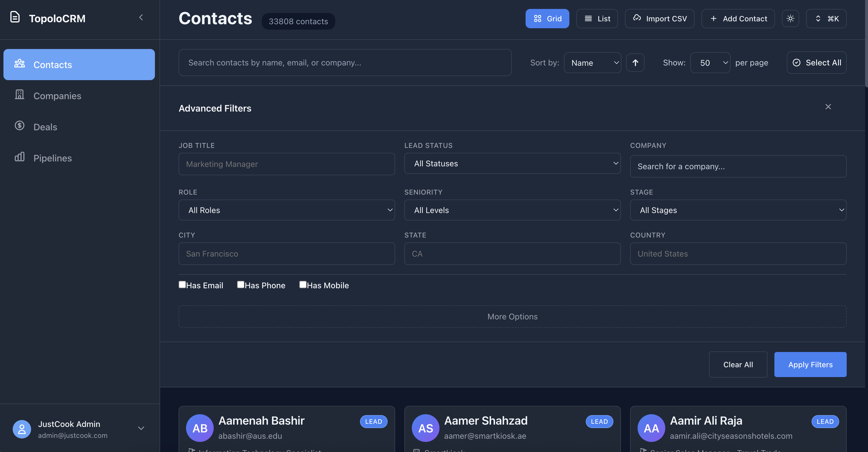Switch to Grid view

point(547,18)
